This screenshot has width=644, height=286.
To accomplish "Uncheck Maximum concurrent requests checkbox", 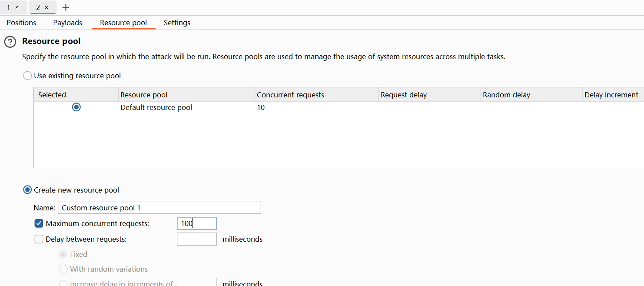I will (x=39, y=223).
